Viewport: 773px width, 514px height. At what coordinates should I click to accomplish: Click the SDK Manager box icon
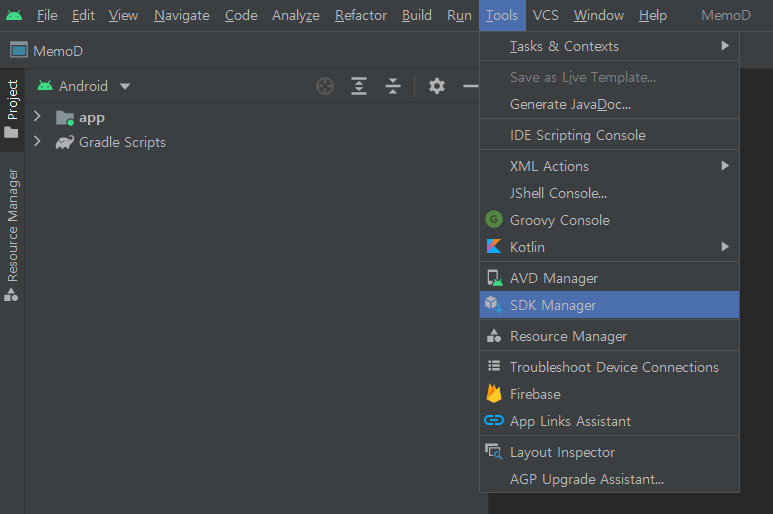click(493, 305)
